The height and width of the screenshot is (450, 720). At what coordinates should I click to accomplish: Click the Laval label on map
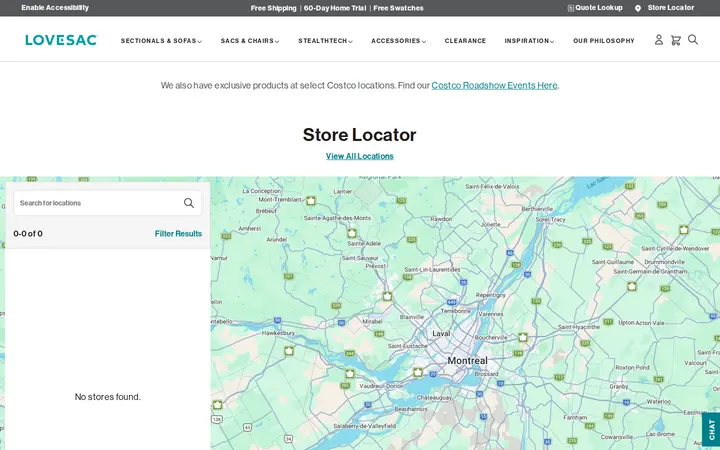[441, 334]
